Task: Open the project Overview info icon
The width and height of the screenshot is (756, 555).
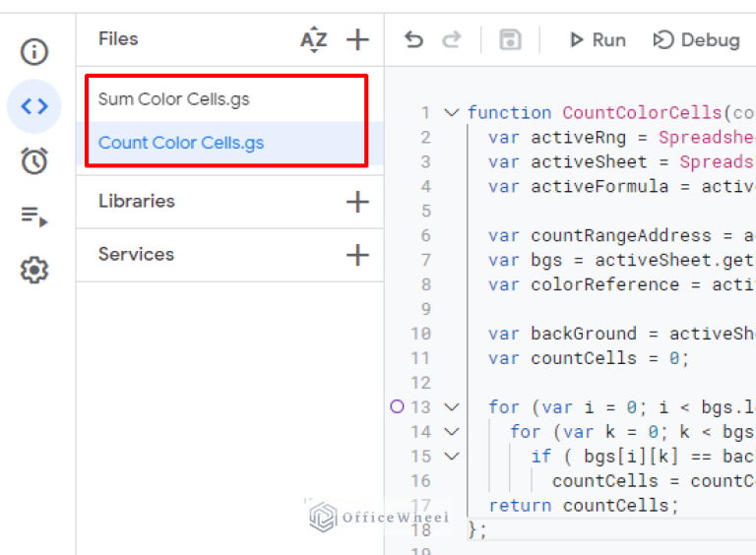Action: click(34, 51)
